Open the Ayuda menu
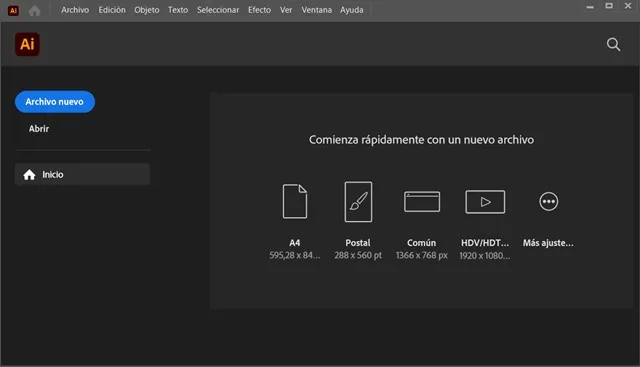Viewport: 640px width, 367px height. (x=351, y=10)
